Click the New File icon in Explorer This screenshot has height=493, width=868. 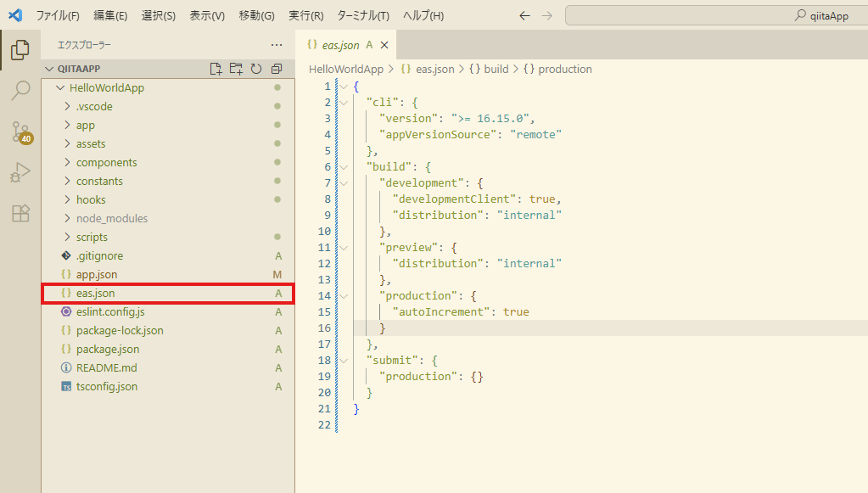pos(216,68)
